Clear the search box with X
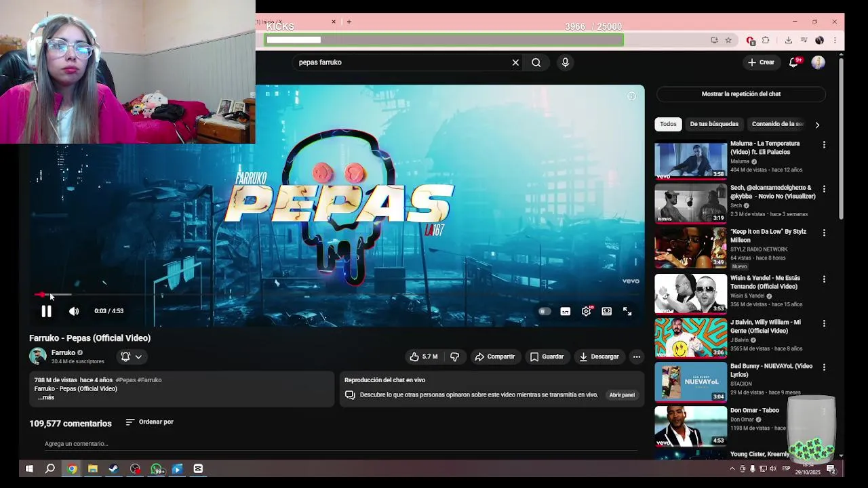The height and width of the screenshot is (488, 868). [515, 62]
